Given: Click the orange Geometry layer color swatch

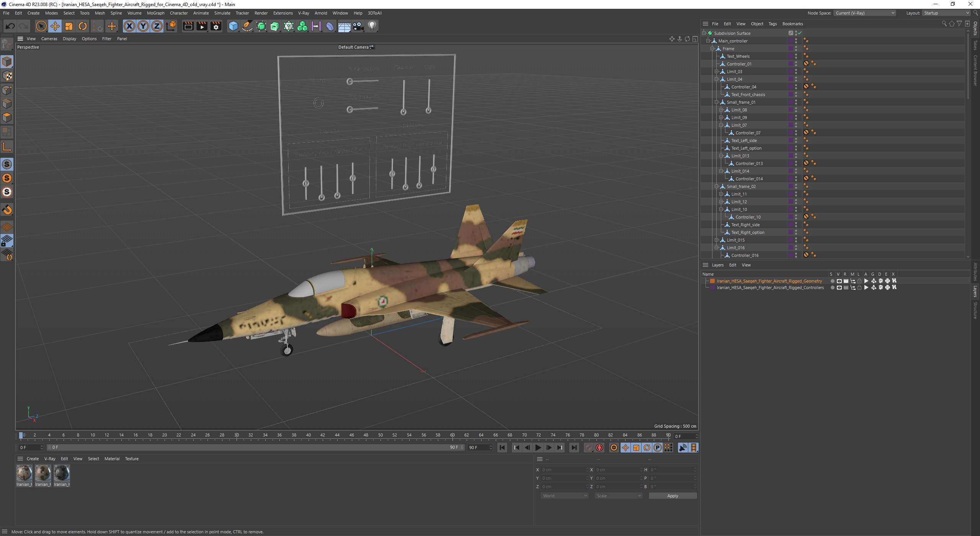Looking at the screenshot, I should (712, 281).
